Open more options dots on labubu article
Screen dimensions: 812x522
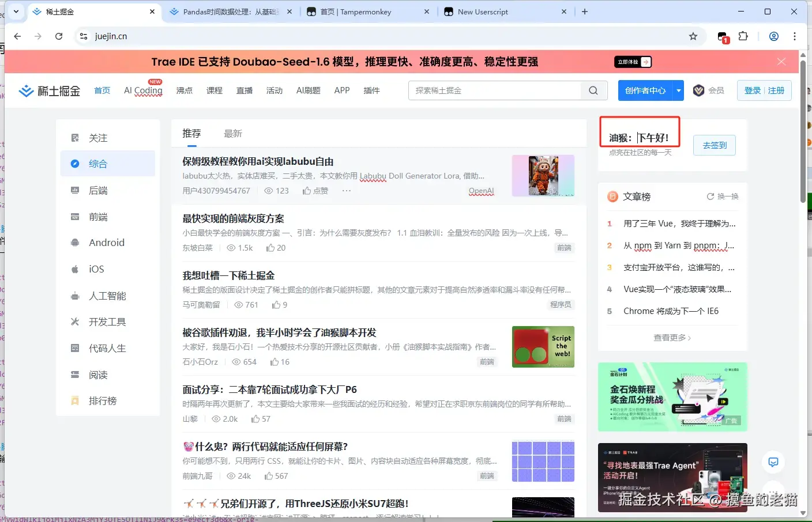(347, 191)
